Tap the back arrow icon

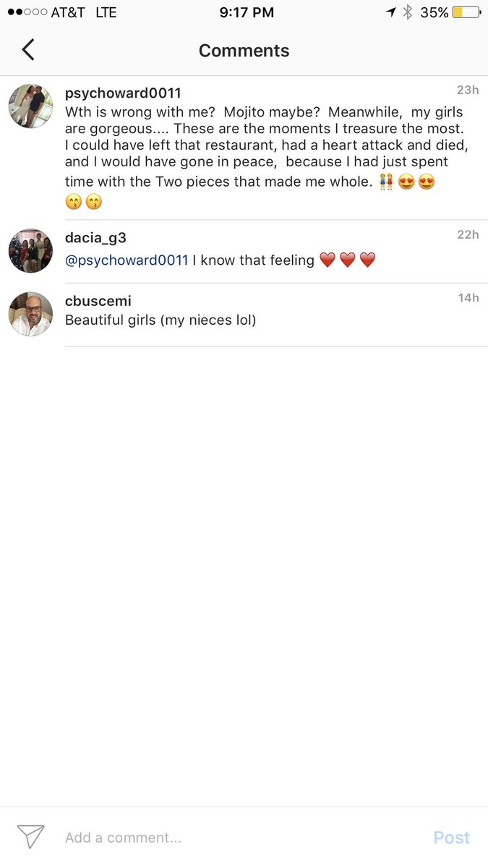(x=27, y=49)
